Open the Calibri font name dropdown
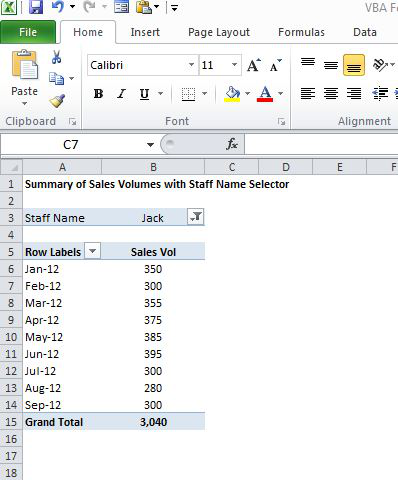398x480 pixels. 191,65
